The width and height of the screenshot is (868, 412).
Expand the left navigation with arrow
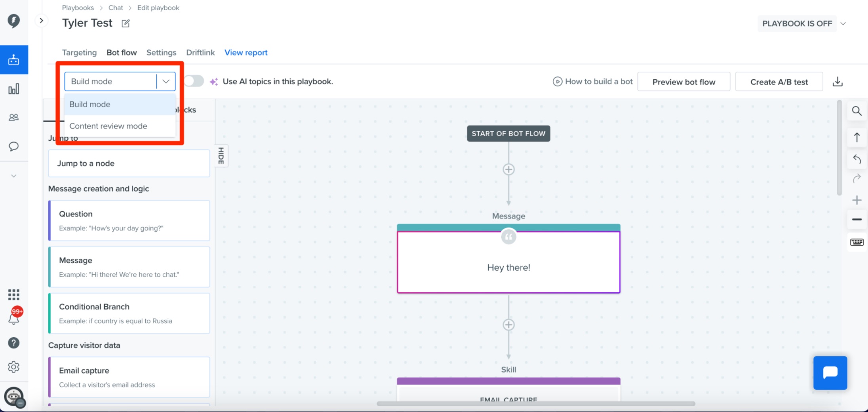tap(41, 21)
